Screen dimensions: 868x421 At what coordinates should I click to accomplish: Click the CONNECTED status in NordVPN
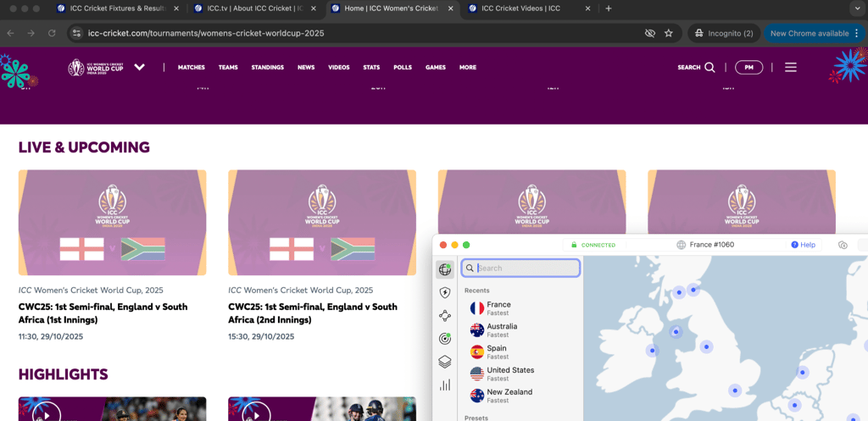pos(598,245)
